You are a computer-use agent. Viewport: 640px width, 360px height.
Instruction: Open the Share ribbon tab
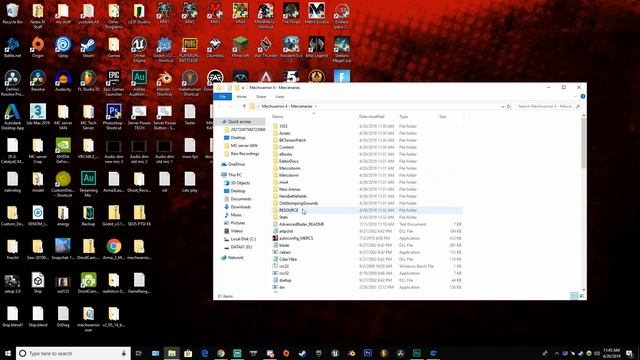[261, 97]
